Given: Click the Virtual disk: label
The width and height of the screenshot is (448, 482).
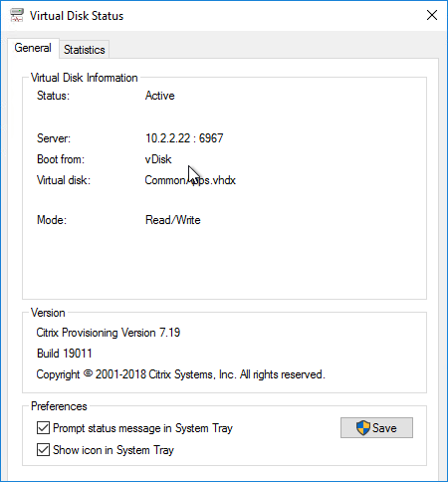Looking at the screenshot, I should point(64,180).
